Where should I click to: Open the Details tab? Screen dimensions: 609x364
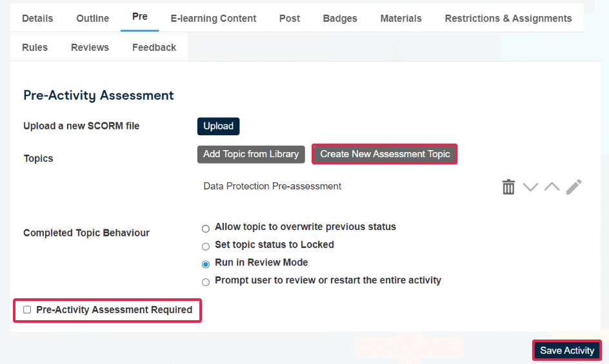tap(37, 18)
